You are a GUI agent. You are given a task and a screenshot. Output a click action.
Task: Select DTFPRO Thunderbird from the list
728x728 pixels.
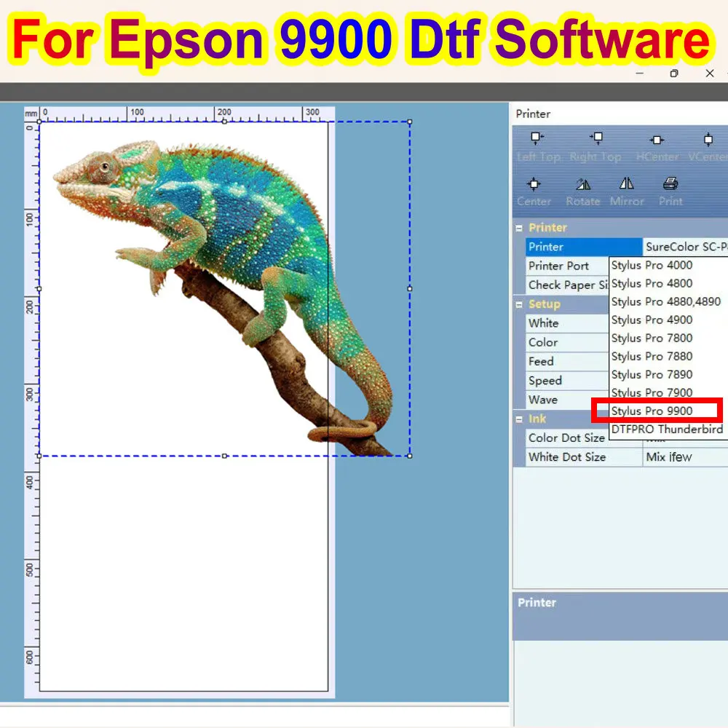tap(666, 430)
